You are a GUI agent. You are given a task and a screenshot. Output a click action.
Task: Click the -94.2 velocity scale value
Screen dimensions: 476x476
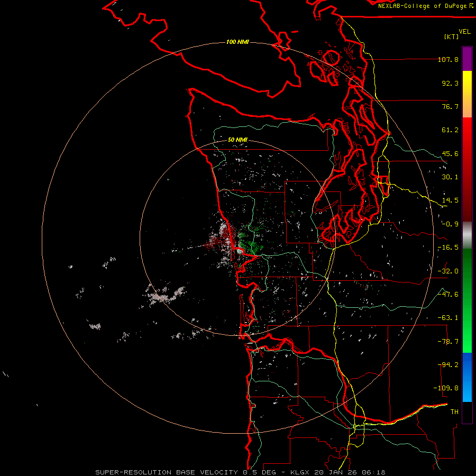tap(448, 365)
